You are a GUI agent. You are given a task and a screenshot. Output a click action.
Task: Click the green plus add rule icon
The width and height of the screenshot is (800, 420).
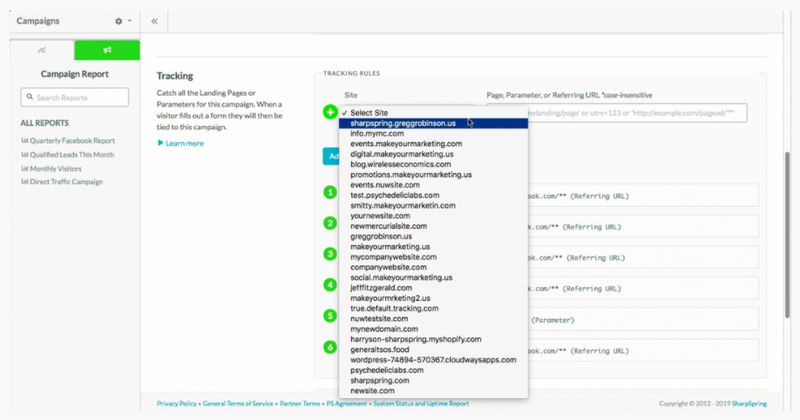pos(330,112)
